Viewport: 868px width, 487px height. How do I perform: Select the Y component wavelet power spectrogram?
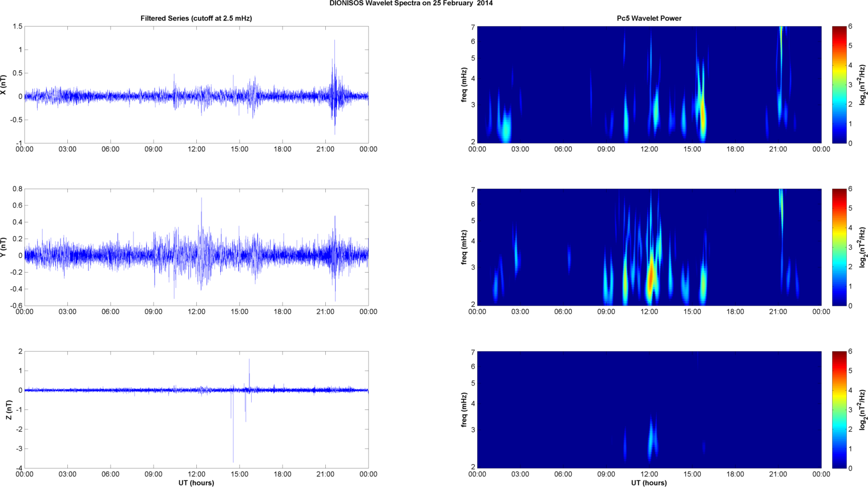pos(649,247)
